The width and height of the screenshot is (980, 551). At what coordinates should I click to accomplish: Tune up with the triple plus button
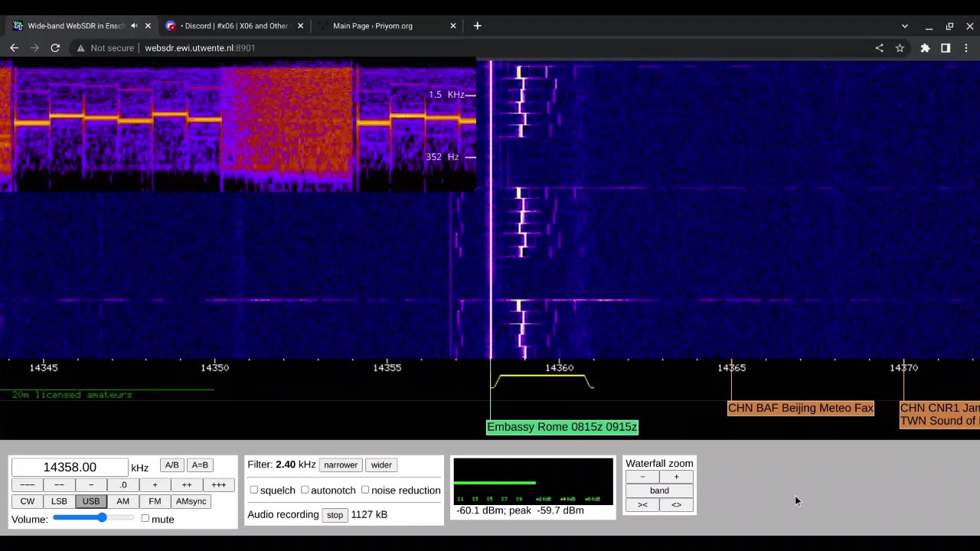click(219, 484)
